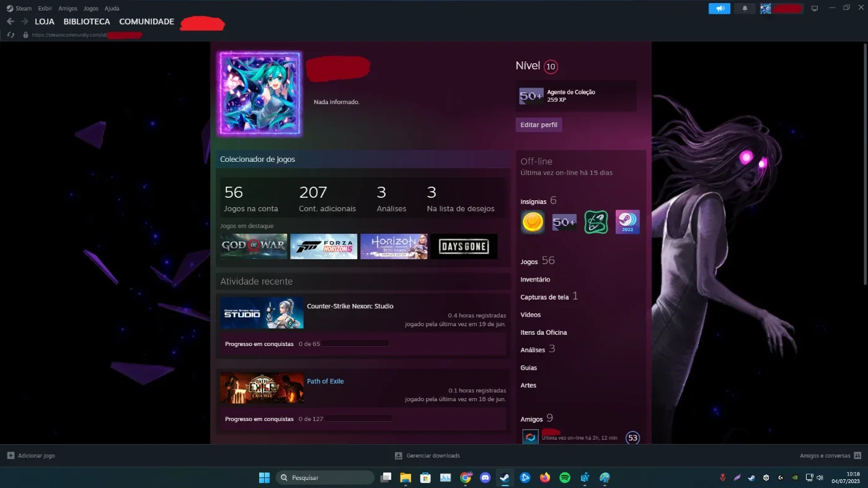Open the Exibir menu

point(45,9)
